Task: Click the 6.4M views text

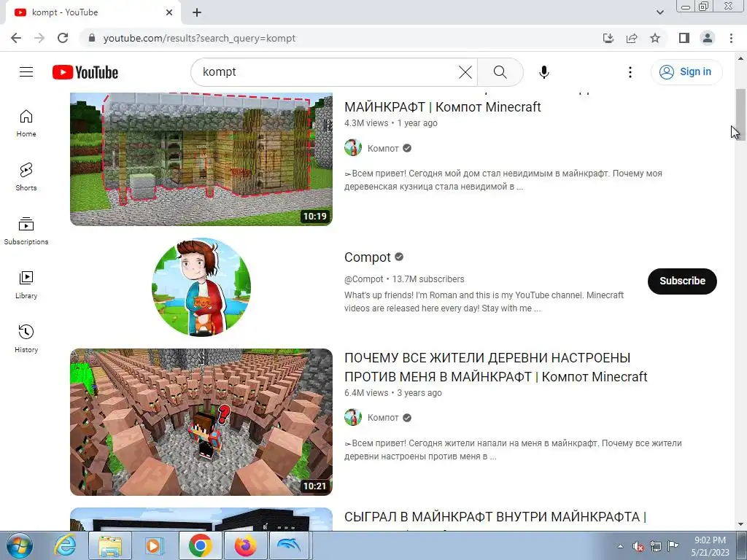Action: coord(366,393)
